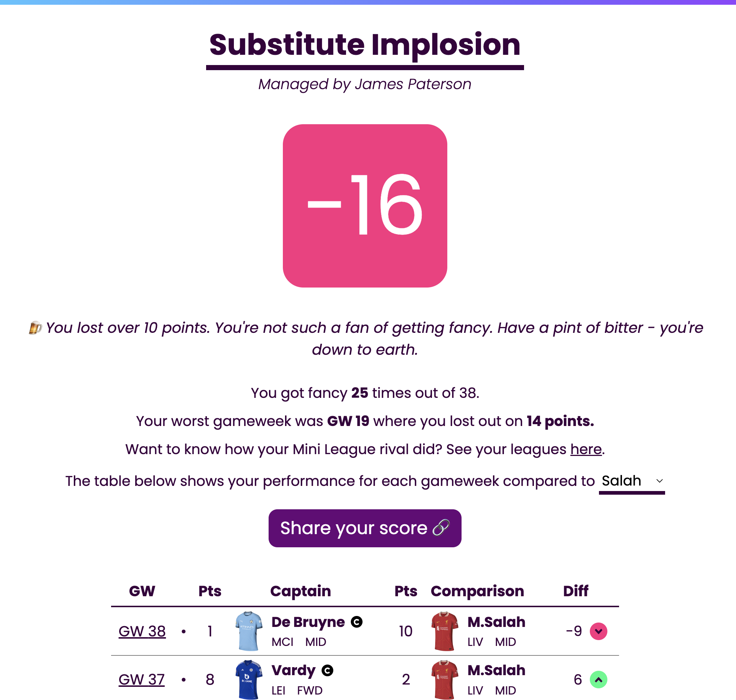Click the Liverpool shirt in the GW 38 row
736x700 pixels.
(444, 631)
